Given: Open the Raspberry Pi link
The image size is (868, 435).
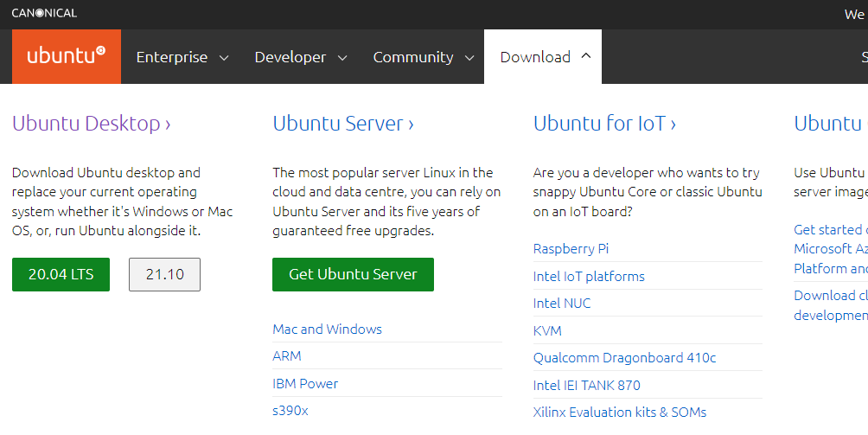Looking at the screenshot, I should click(571, 249).
